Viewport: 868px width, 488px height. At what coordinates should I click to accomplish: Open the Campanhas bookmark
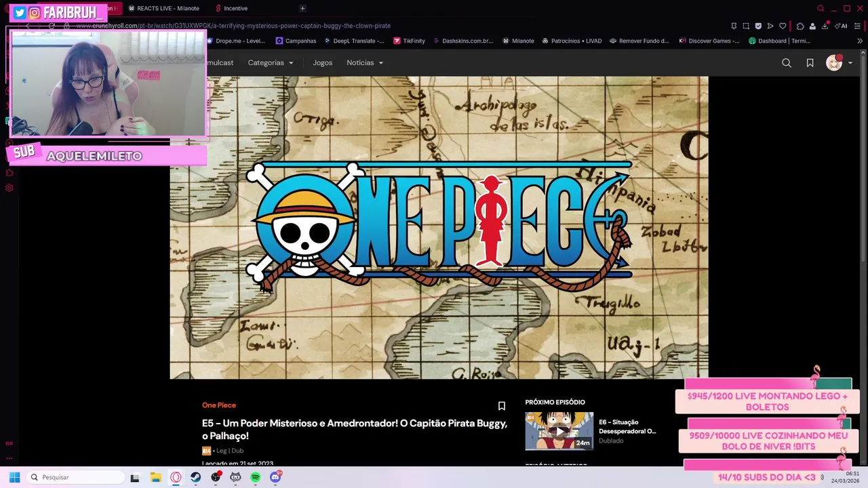point(296,41)
